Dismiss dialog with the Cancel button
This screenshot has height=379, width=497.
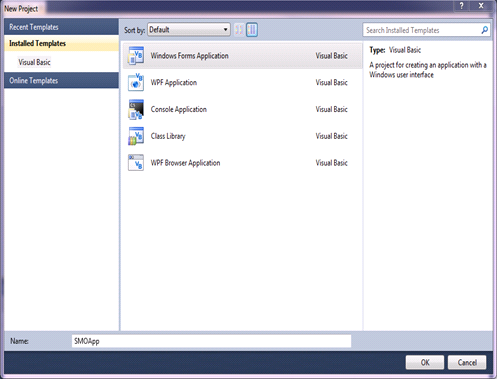(467, 362)
